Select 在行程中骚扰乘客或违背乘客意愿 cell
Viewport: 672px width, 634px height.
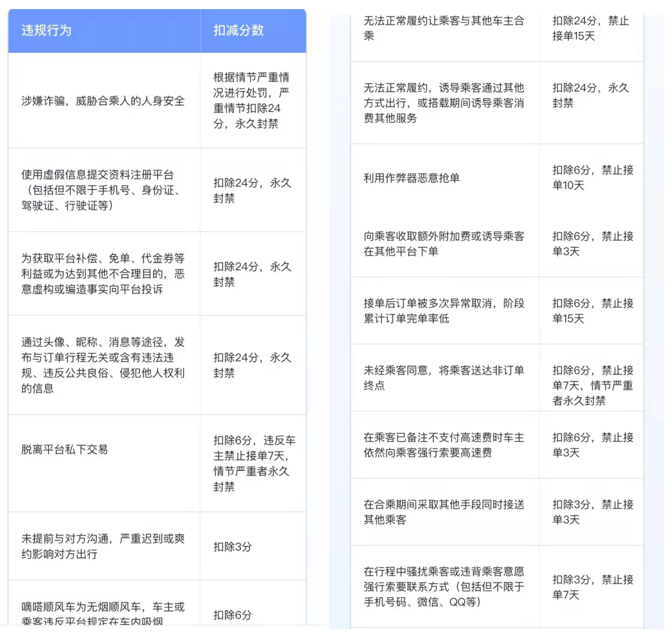pyautogui.click(x=445, y=587)
